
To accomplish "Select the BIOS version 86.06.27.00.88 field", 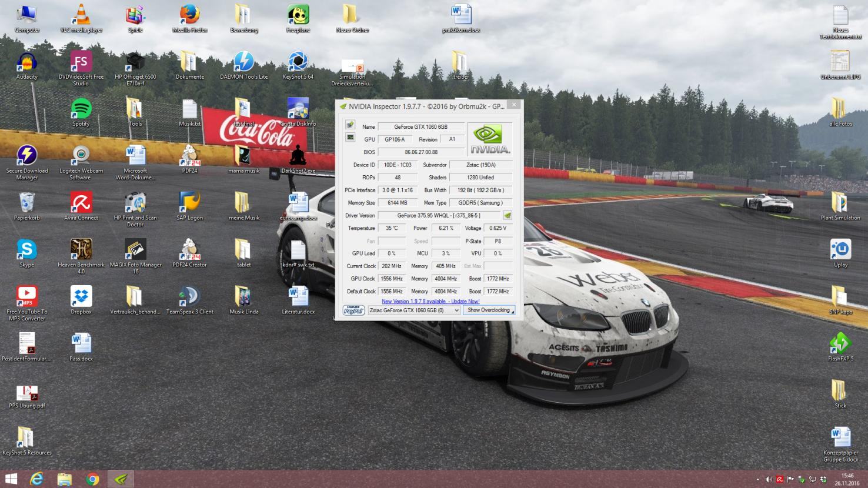I will [420, 152].
